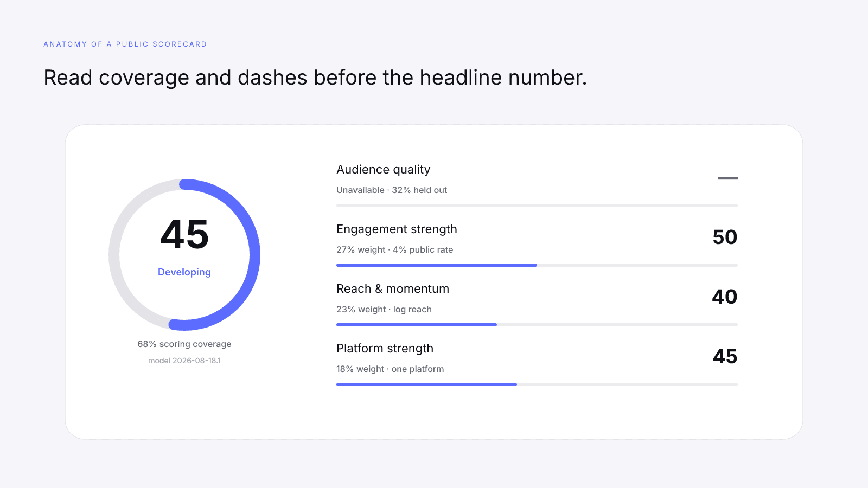This screenshot has width=868, height=488.
Task: Click the empty Audience quality progress bar
Action: tap(537, 206)
